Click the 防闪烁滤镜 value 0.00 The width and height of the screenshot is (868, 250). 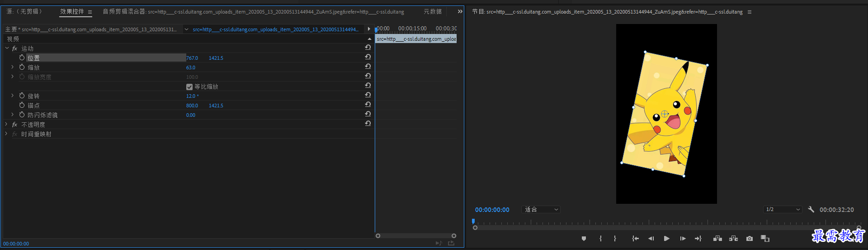point(191,115)
